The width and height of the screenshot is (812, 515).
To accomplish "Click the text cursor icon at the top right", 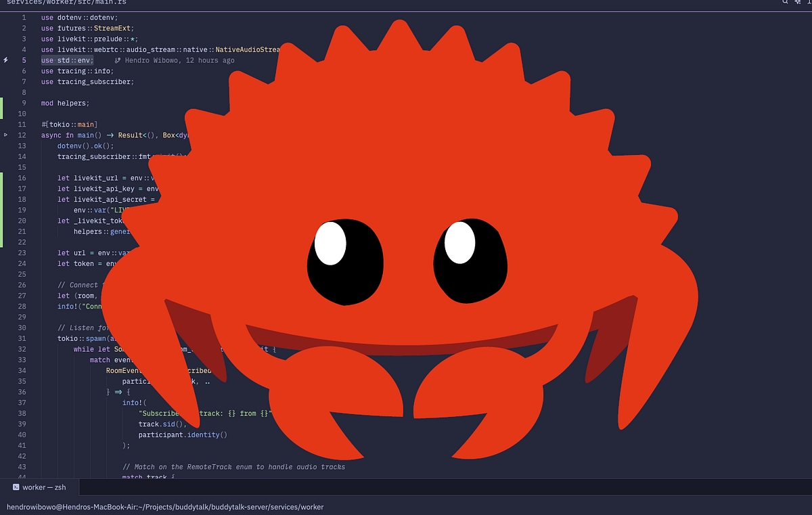I will [x=809, y=3].
